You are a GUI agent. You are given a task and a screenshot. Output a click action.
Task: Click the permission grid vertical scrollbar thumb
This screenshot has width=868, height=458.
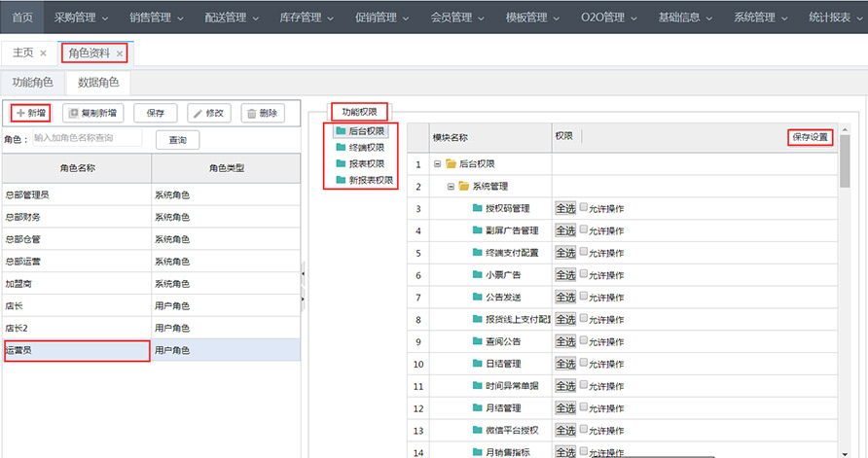pos(845,161)
